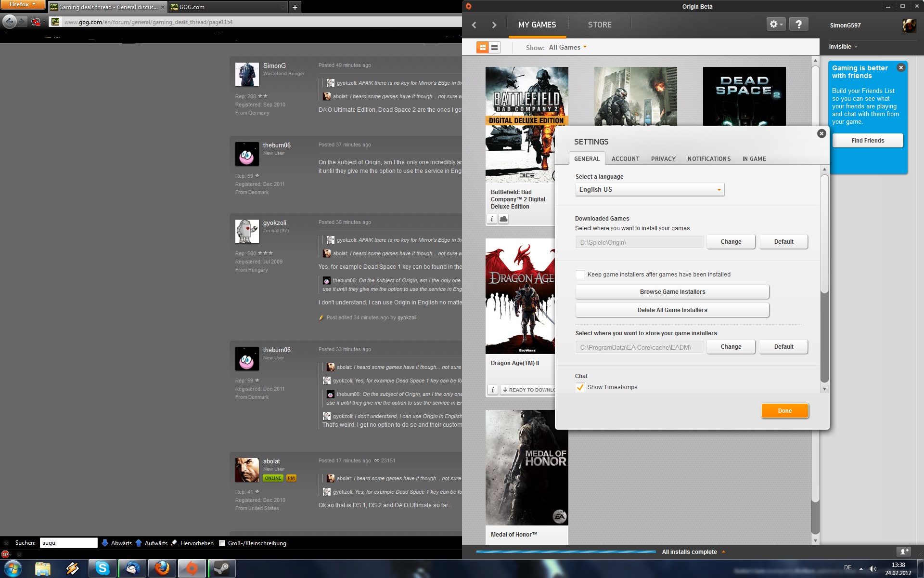Open add friend icon in Origin status bar
Viewport: 924px width, 578px height.
coord(903,552)
